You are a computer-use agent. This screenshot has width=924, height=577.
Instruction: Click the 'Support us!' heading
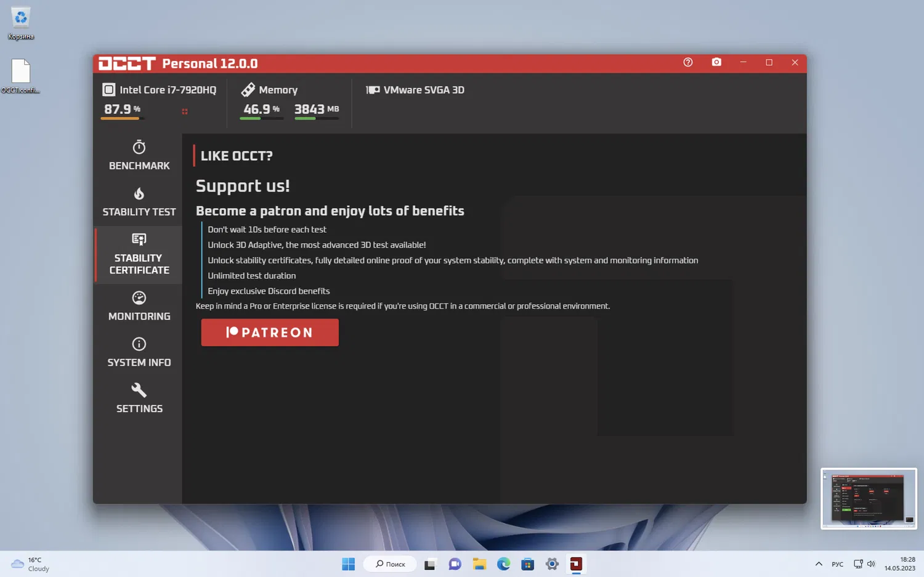(243, 186)
